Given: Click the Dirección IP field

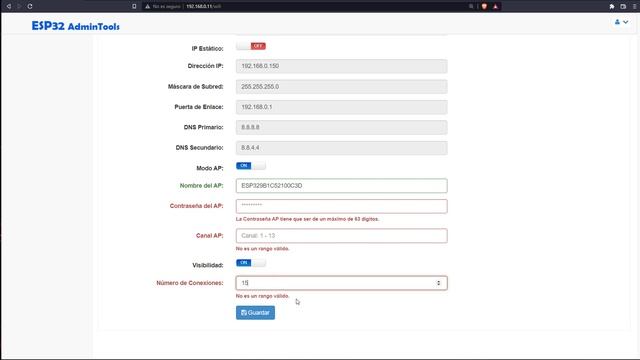Looking at the screenshot, I should [342, 66].
